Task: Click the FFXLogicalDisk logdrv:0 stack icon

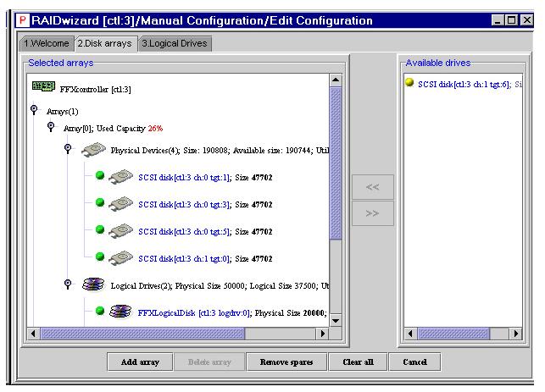Action: 120,312
